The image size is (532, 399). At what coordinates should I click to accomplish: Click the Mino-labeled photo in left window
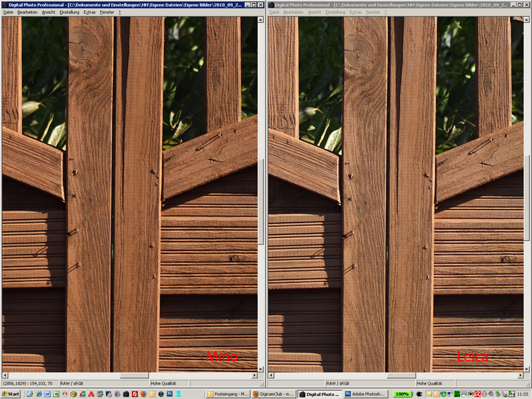point(130,194)
